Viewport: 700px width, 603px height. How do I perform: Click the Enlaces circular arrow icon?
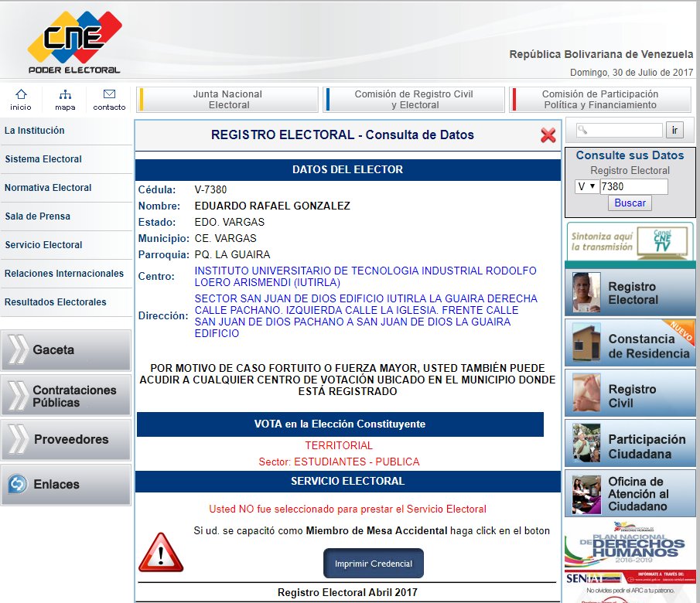tap(18, 484)
